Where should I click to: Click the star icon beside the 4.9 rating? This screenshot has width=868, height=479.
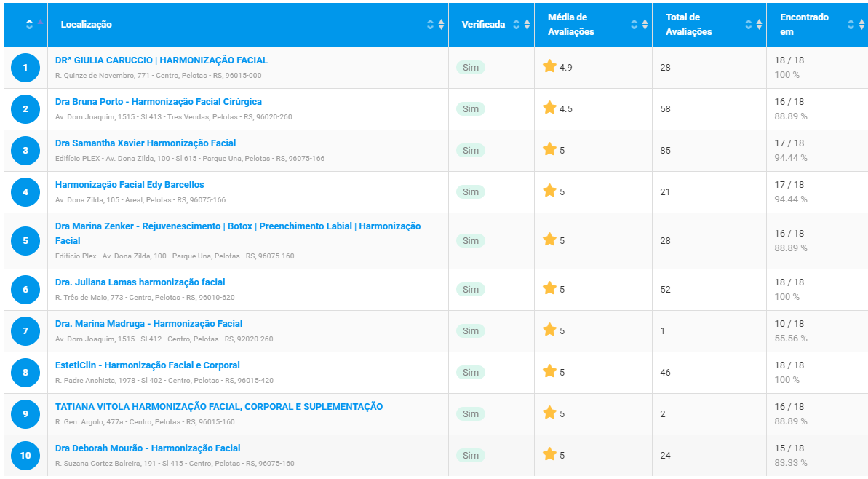(550, 66)
